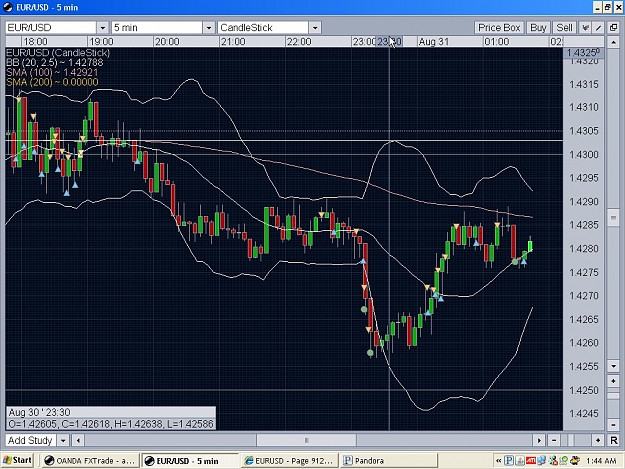The height and width of the screenshot is (469, 625).
Task: Click the OHLC price info box
Action: tap(111, 418)
